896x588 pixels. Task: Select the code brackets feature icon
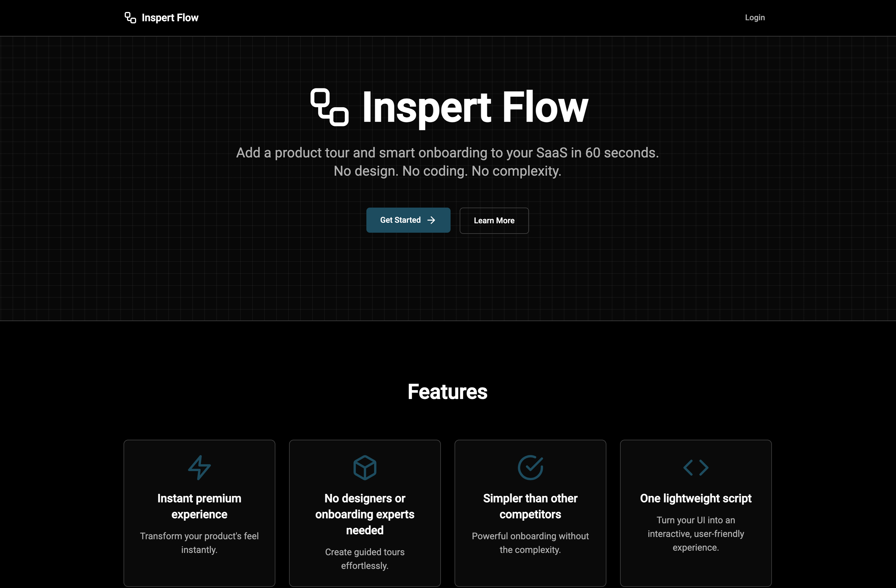695,467
